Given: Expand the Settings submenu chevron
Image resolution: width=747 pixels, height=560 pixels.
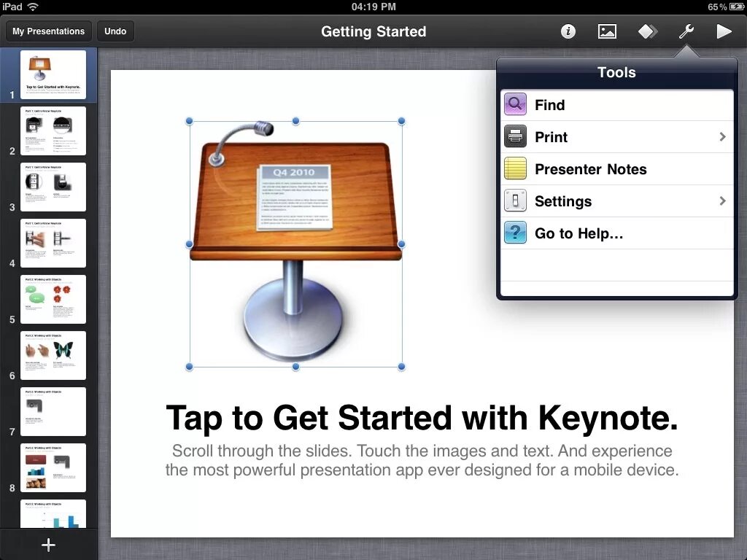Looking at the screenshot, I should [722, 201].
